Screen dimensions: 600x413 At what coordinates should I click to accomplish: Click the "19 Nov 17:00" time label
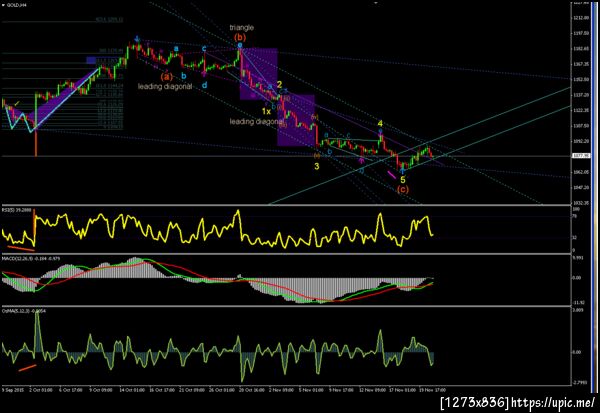click(432, 390)
